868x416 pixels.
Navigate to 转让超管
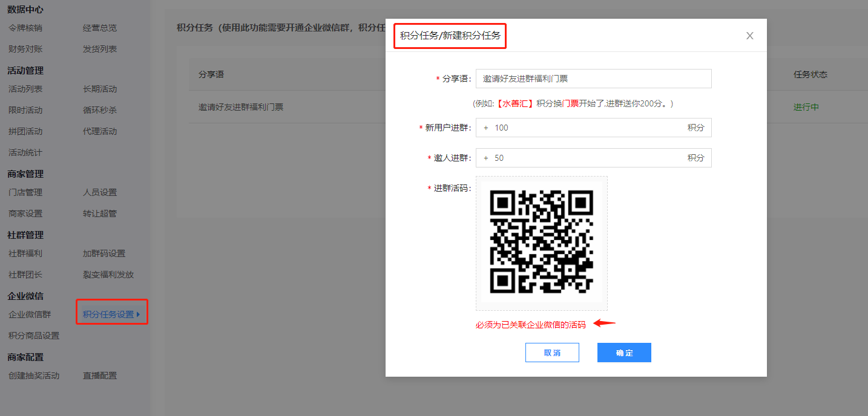pos(100,213)
